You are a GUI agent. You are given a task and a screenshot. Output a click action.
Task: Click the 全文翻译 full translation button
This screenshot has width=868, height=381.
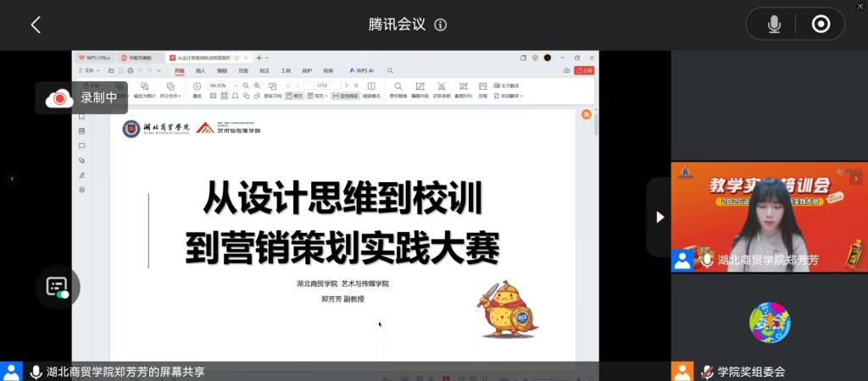pos(507,86)
